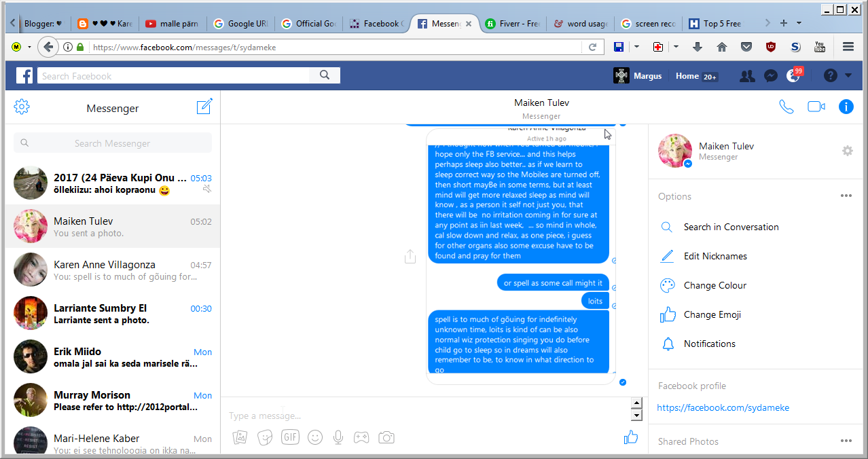Reload the page

592,47
